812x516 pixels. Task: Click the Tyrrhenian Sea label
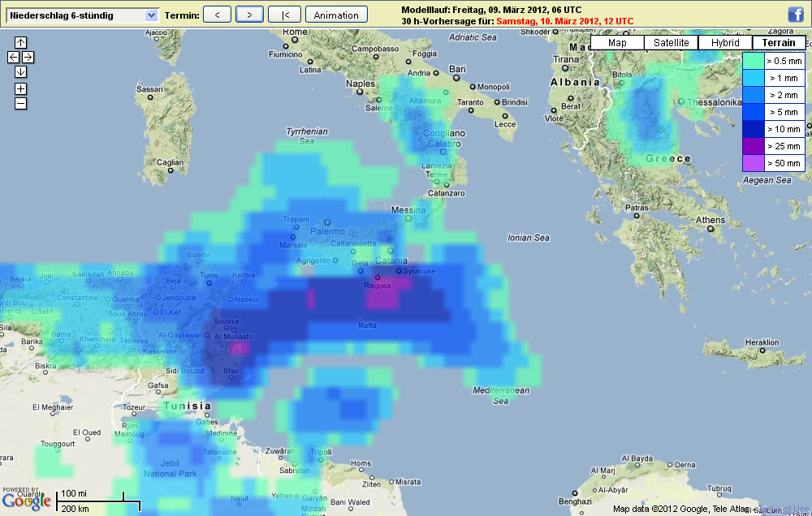point(307,136)
